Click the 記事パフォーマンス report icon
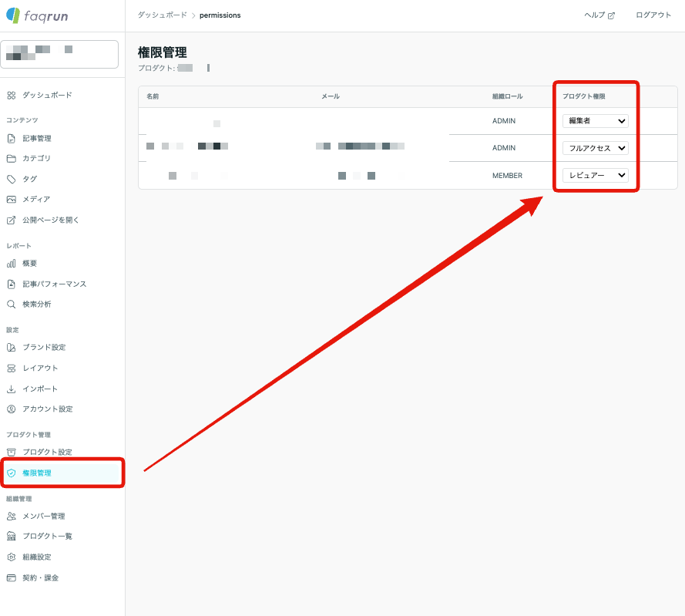 pyautogui.click(x=12, y=284)
